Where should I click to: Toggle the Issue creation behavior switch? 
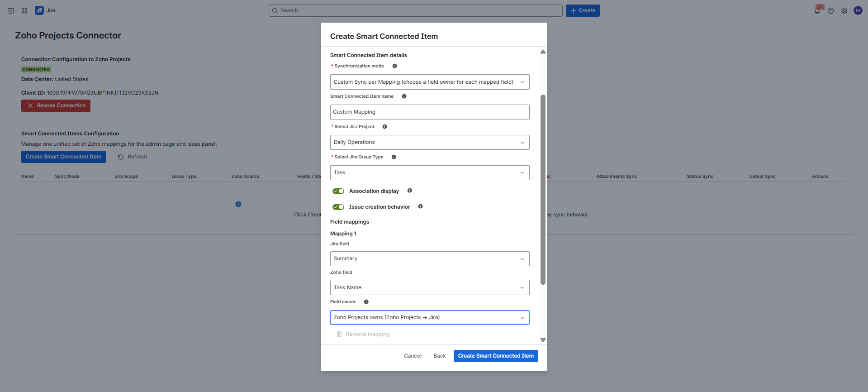tap(338, 207)
